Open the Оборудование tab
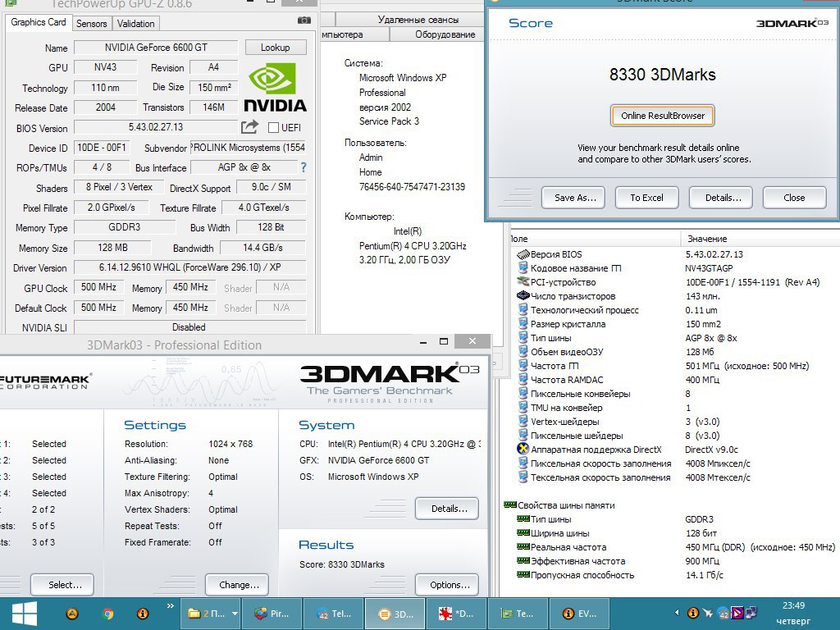This screenshot has width=840, height=630. [x=445, y=34]
